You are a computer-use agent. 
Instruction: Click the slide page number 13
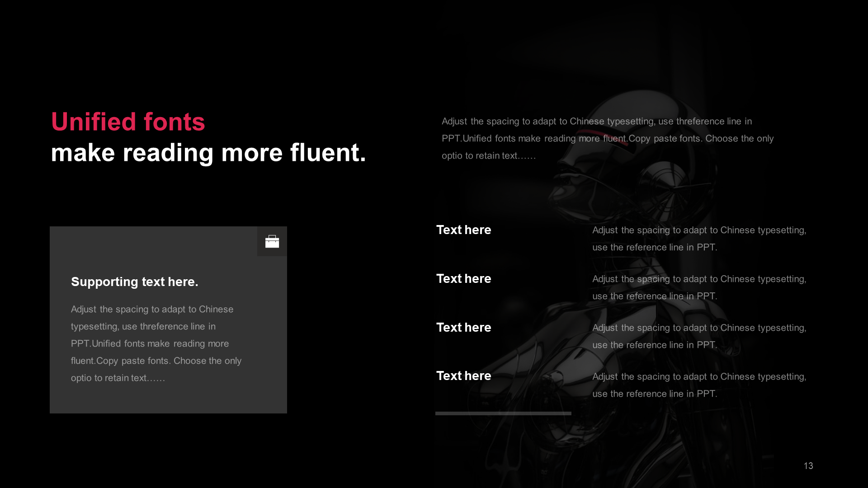pos(808,466)
